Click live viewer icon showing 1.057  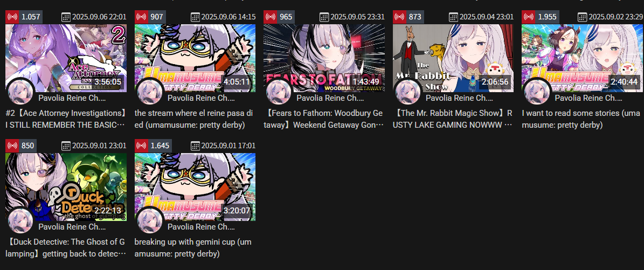tap(12, 17)
